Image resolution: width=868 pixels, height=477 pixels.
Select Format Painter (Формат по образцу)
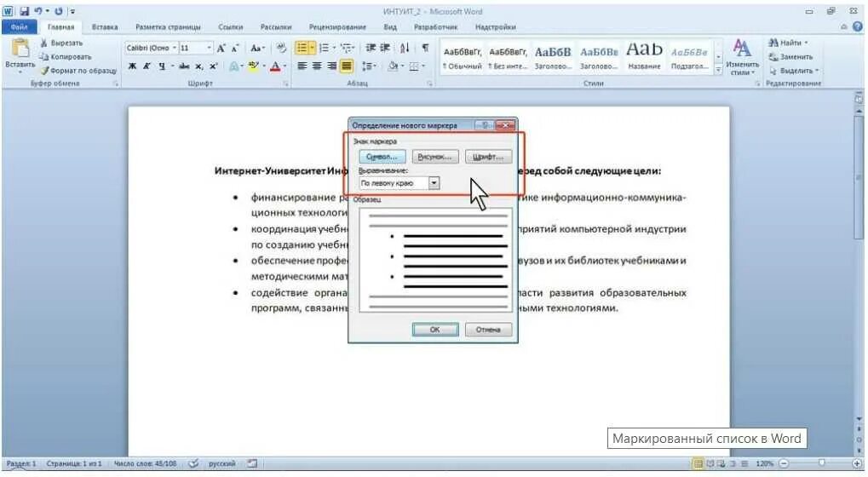tap(78, 71)
